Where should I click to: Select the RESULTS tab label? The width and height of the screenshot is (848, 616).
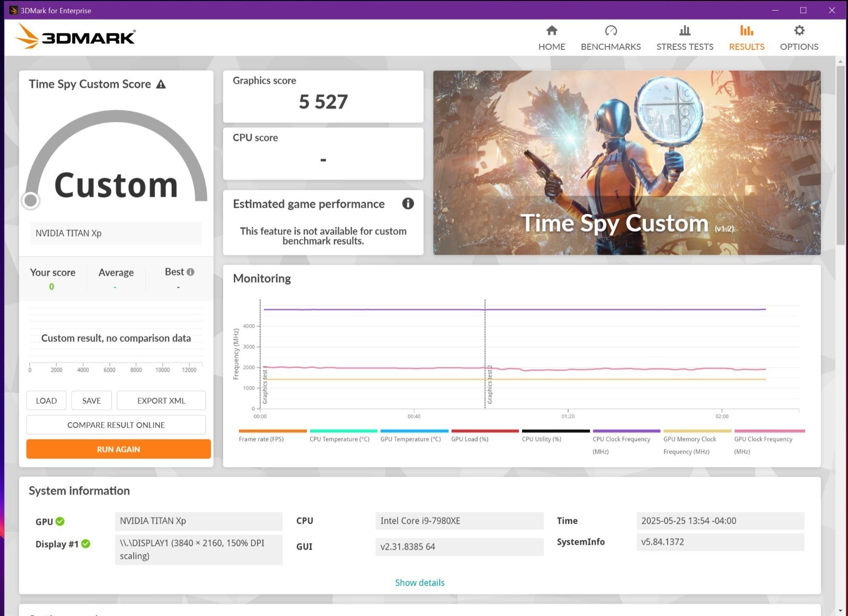(746, 47)
